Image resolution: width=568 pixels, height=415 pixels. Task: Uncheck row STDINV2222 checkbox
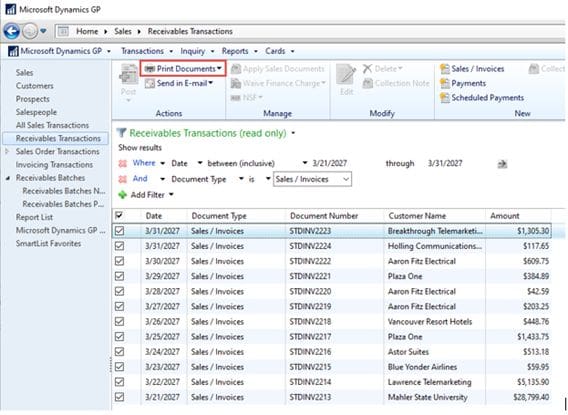[x=119, y=261]
